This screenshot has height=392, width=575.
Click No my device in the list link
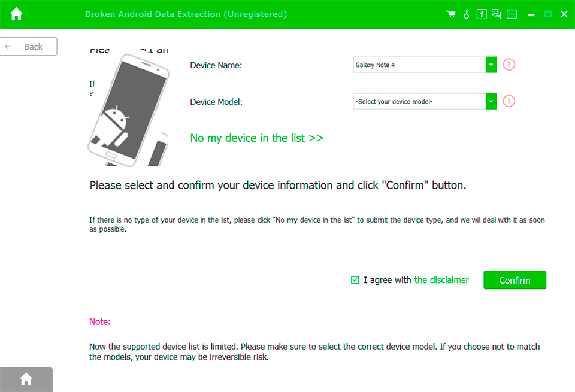pyautogui.click(x=256, y=138)
